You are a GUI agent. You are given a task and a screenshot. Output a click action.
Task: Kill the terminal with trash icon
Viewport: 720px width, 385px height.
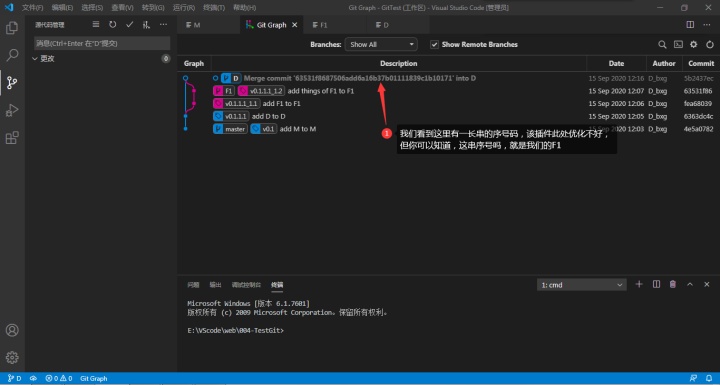[x=673, y=284]
